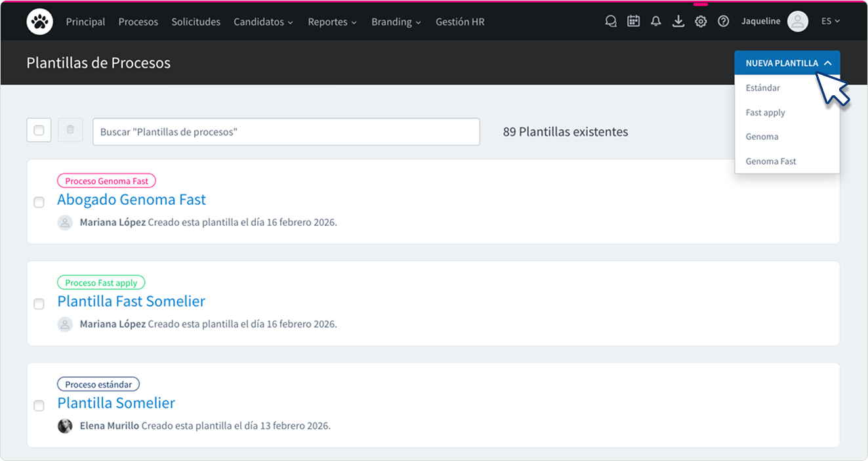Viewport: 868px width, 461px height.
Task: Open the settings gear icon
Action: (x=701, y=22)
